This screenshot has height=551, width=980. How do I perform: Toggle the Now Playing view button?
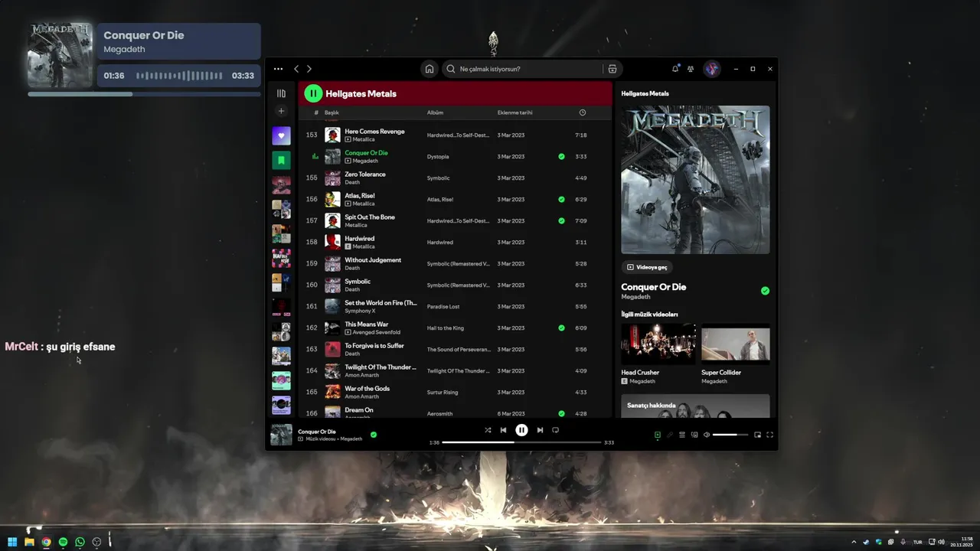(657, 435)
